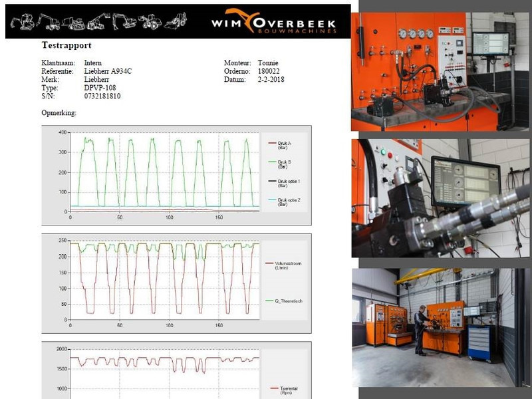Viewport: 532px width, 399px height.
Task: Open the test bench workshop photo thumbnail
Action: (x=439, y=326)
